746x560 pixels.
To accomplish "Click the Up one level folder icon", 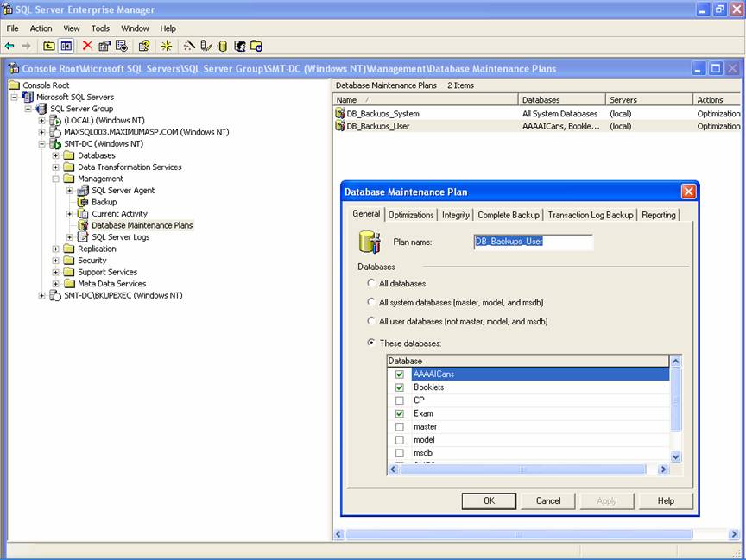I will click(x=48, y=46).
